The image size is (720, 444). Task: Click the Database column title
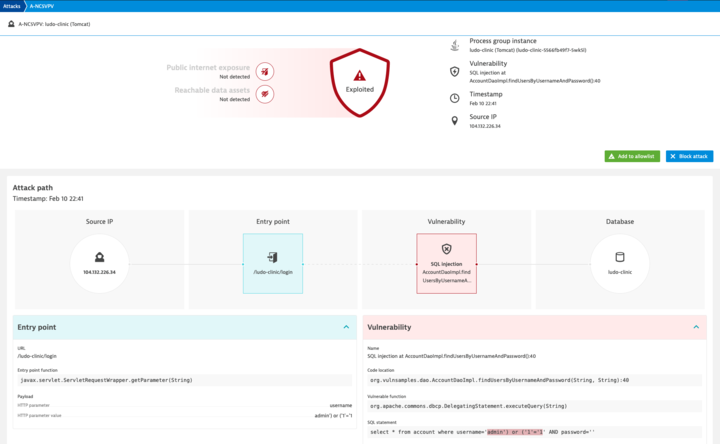click(620, 221)
